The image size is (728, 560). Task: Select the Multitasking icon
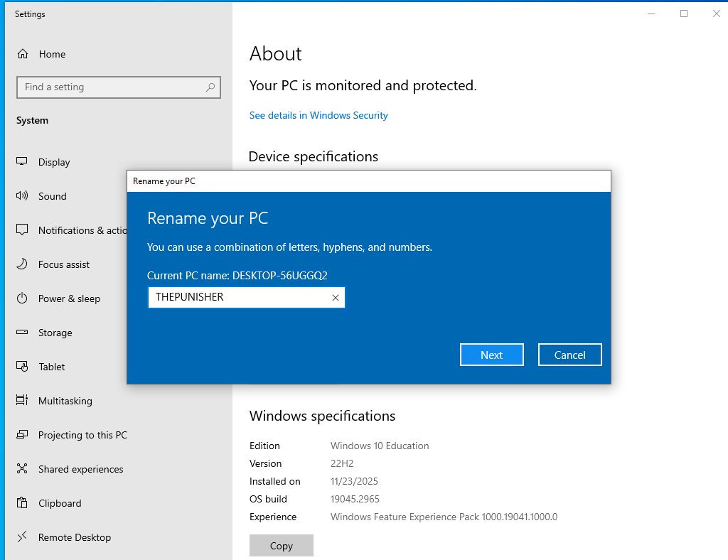(22, 400)
